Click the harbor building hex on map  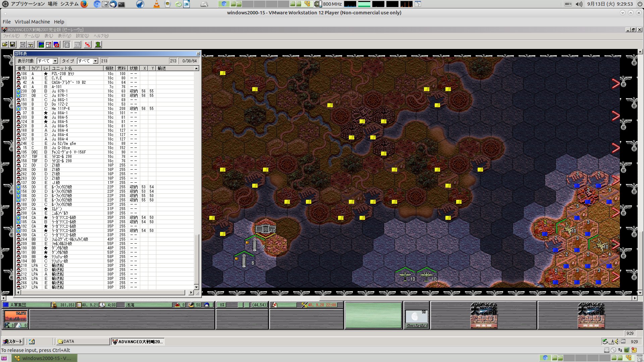pos(265,229)
